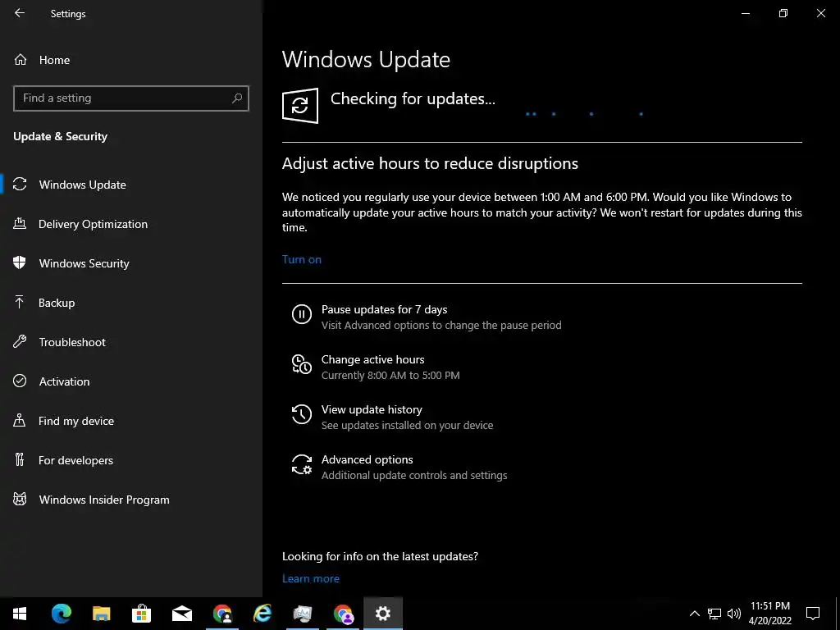The width and height of the screenshot is (840, 630).
Task: Open the Windows Start menu
Action: pyautogui.click(x=20, y=614)
